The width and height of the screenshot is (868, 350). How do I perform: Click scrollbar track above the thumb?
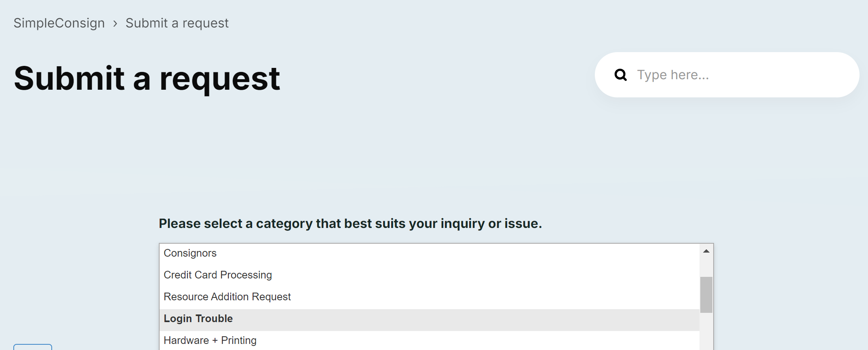706,267
